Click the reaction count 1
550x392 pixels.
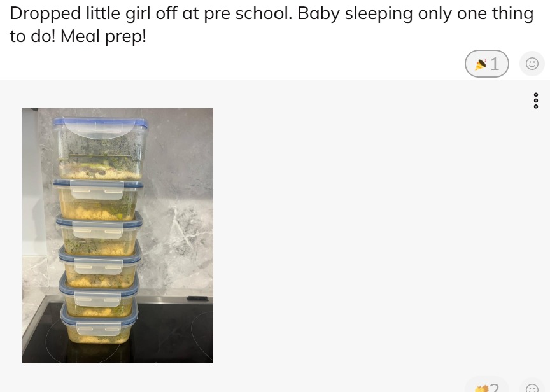[x=495, y=64]
